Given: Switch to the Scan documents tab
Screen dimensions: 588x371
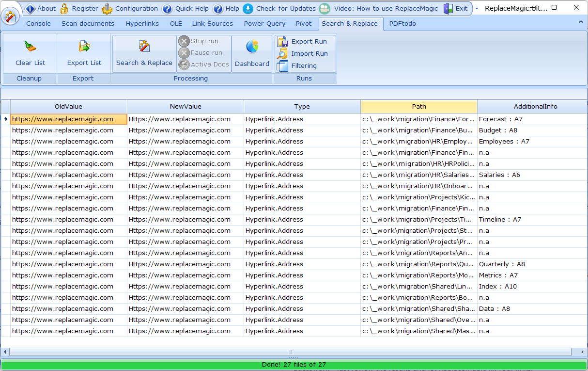Looking at the screenshot, I should [x=88, y=23].
